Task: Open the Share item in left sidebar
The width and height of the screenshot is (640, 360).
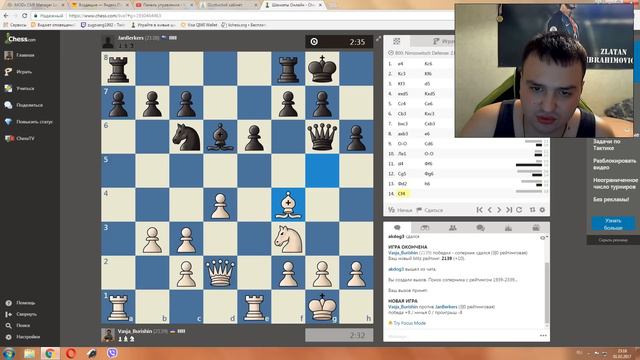Action: [24, 105]
